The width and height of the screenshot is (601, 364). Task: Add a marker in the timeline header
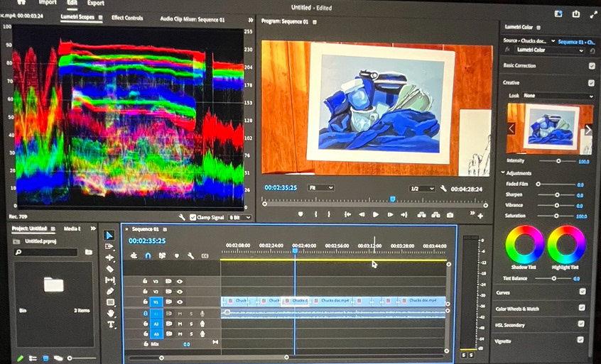pyautogui.click(x=177, y=255)
